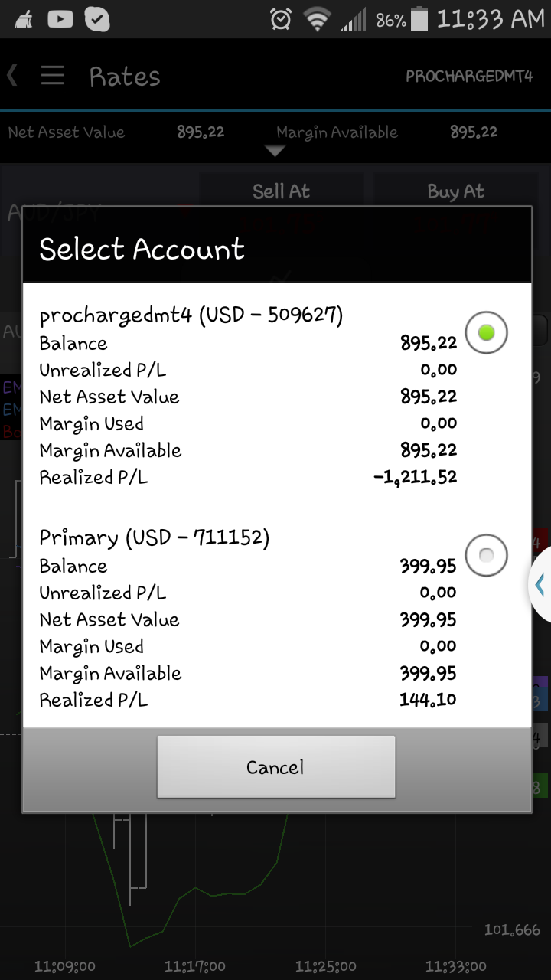Screen dimensions: 551x980
Task: Tap the YouTube notification icon
Action: pyautogui.click(x=60, y=19)
